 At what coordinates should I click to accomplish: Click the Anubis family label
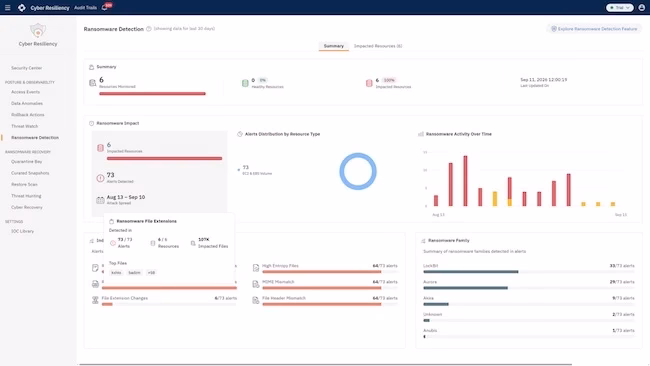point(430,330)
